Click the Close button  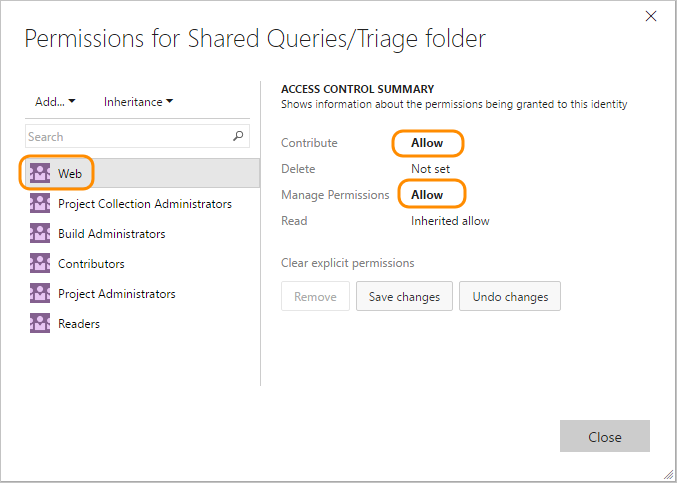604,436
